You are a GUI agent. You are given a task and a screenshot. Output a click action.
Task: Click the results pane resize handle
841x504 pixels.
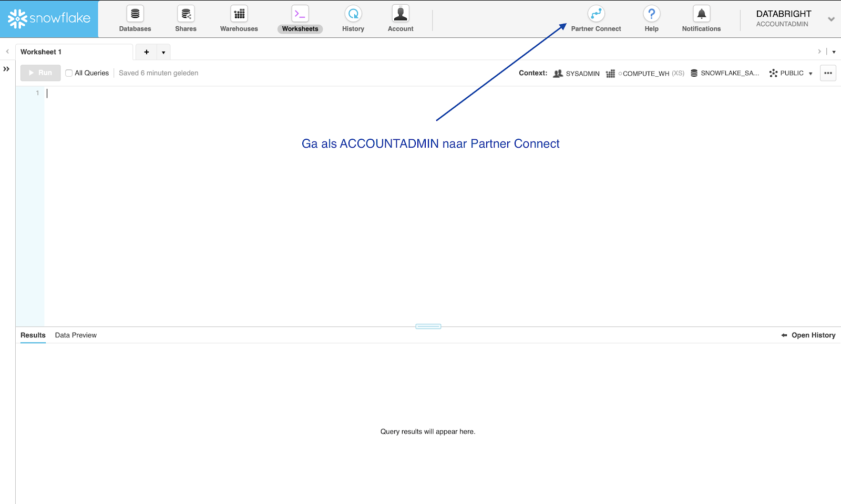click(x=428, y=326)
